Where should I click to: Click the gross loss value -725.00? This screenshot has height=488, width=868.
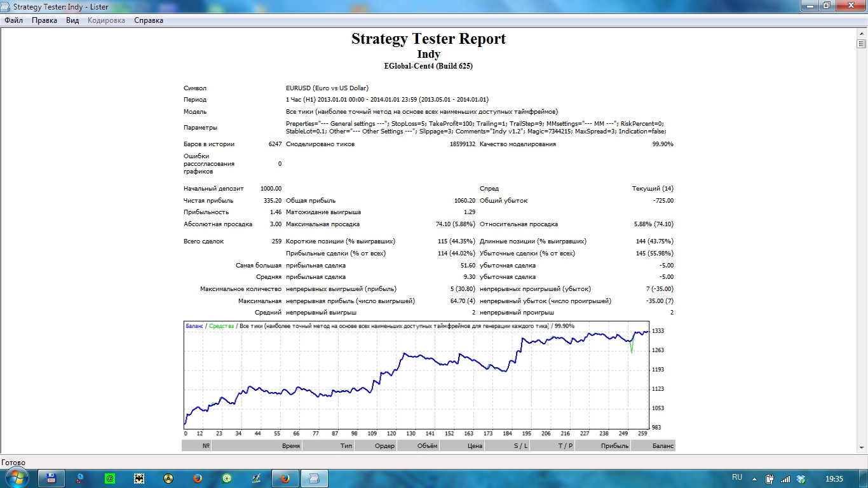(662, 201)
